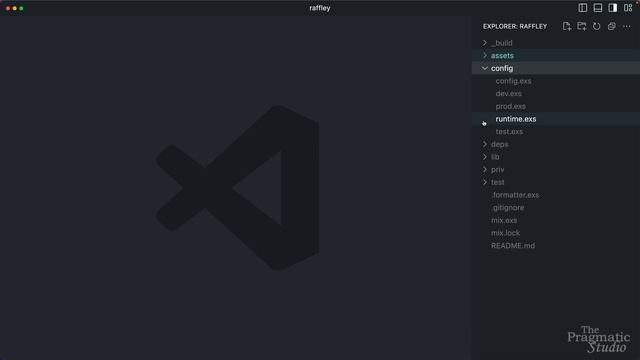
Task: Toggle the bottom panel layout icon
Action: (598, 8)
